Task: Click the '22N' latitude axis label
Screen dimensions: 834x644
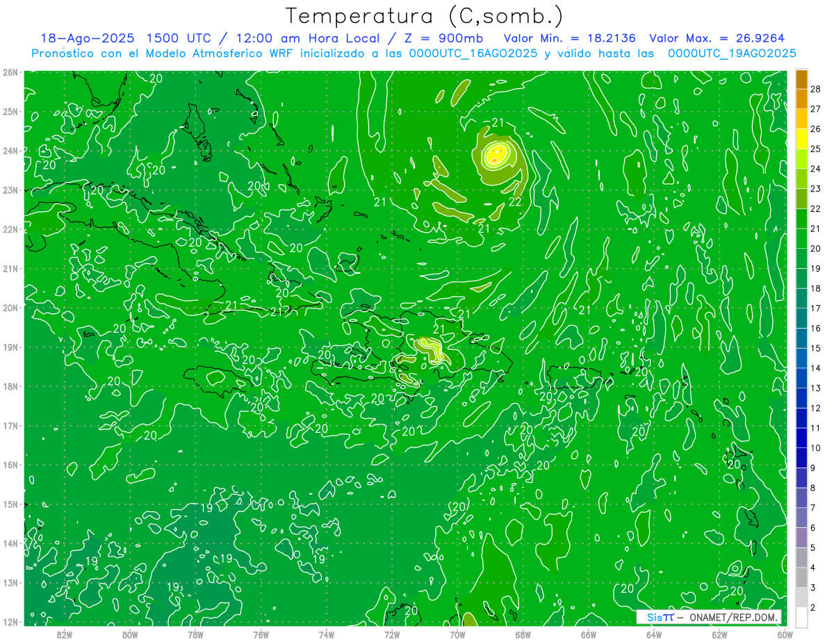Action: click(x=10, y=229)
